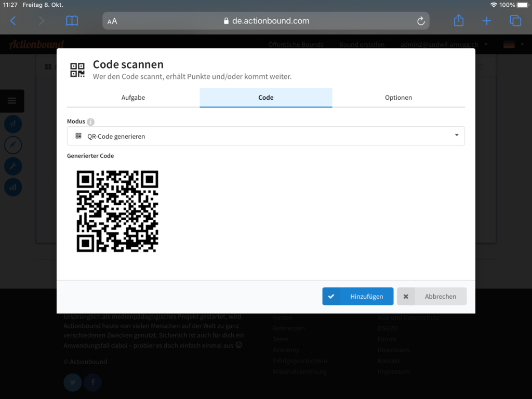Switch to the Aufgabe tab

coord(133,98)
